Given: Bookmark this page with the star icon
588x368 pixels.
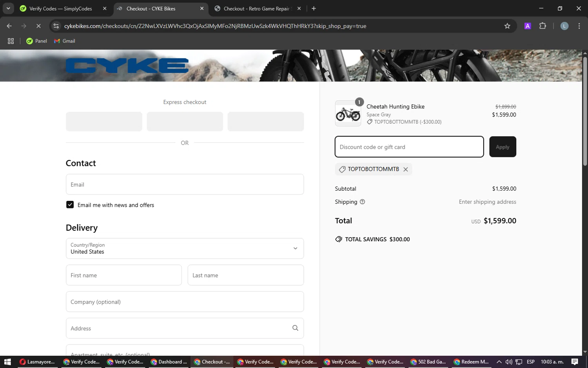Looking at the screenshot, I should [x=507, y=26].
